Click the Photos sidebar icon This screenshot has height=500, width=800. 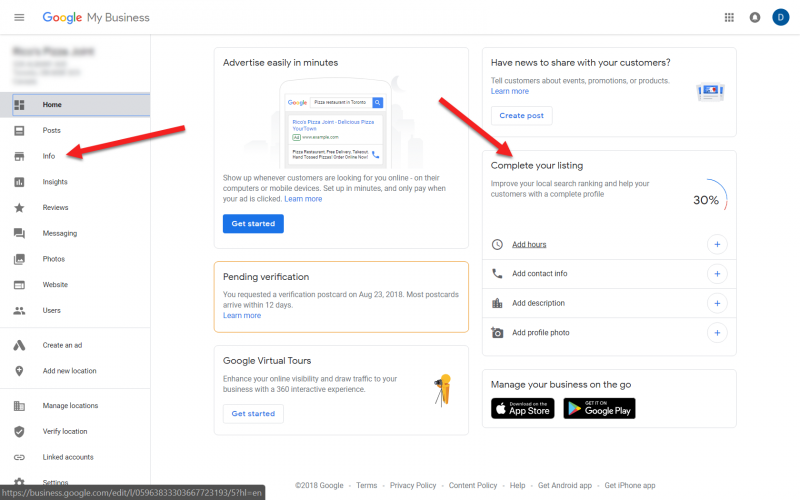(19, 259)
